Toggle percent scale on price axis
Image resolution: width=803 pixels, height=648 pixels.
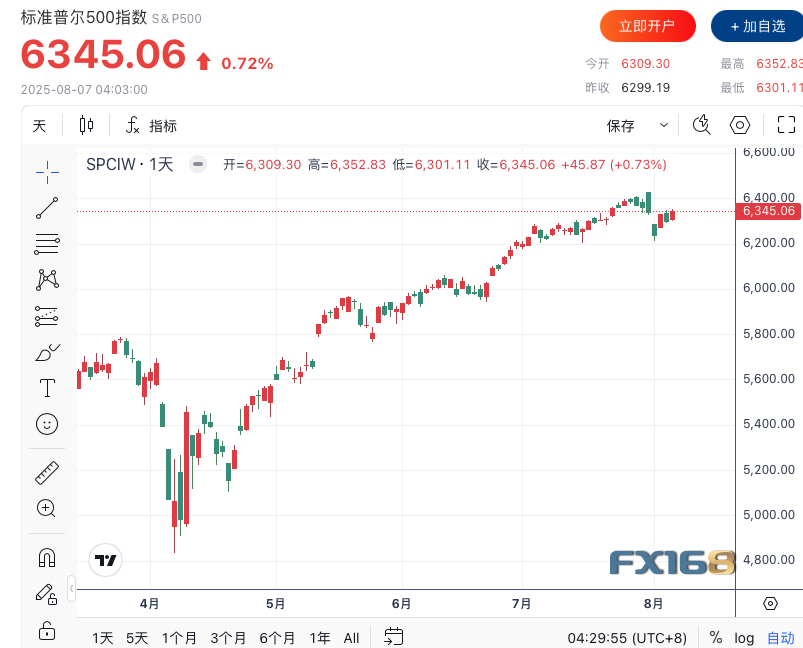coord(716,637)
